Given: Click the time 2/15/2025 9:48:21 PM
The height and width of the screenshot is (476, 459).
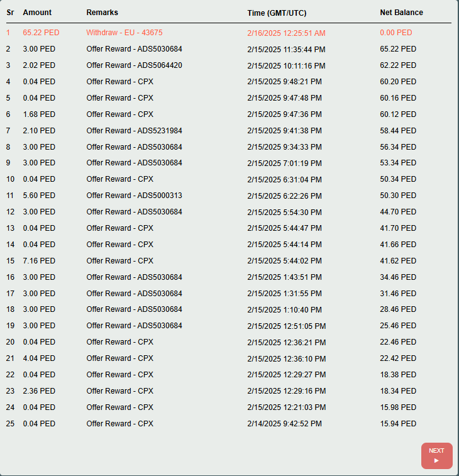Looking at the screenshot, I should (x=284, y=82).
